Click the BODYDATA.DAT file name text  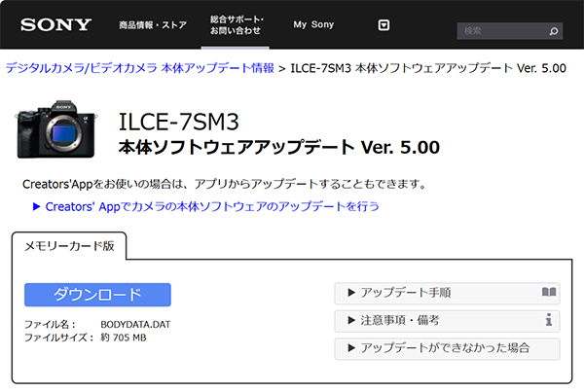pos(135,324)
